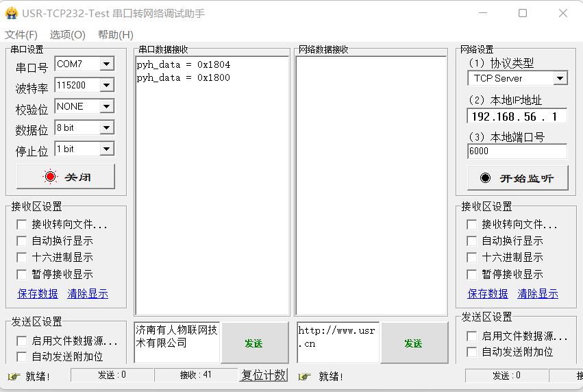
Task: Toggle network 自动换行显示 checkbox
Action: (x=472, y=241)
